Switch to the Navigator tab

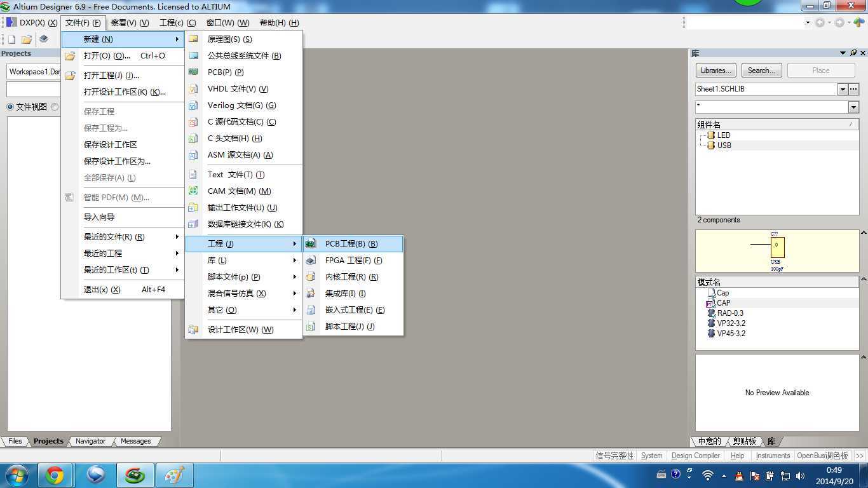90,441
